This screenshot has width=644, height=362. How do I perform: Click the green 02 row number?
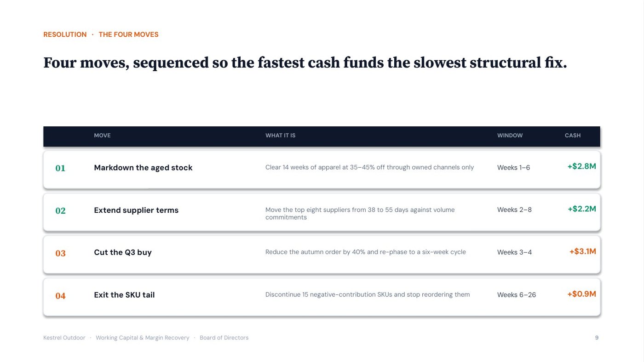(60, 211)
